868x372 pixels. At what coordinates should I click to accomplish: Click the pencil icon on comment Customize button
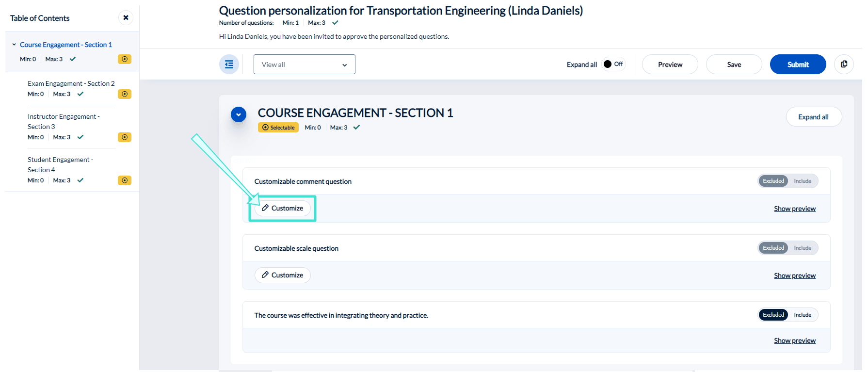pos(265,208)
